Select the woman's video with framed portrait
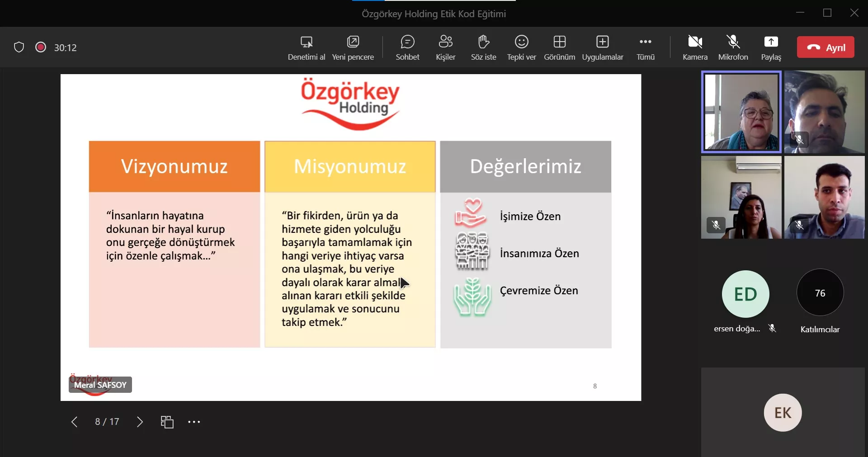This screenshot has height=457, width=868. coord(741,198)
